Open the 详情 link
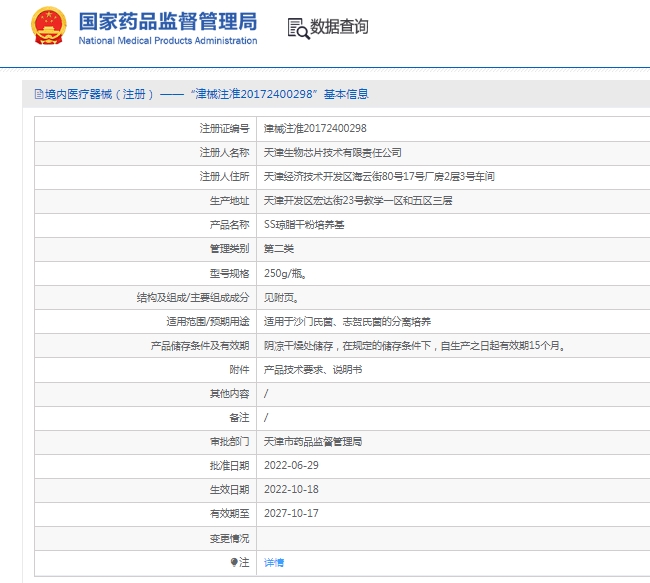Viewport: 650px width, 583px height. (x=274, y=562)
